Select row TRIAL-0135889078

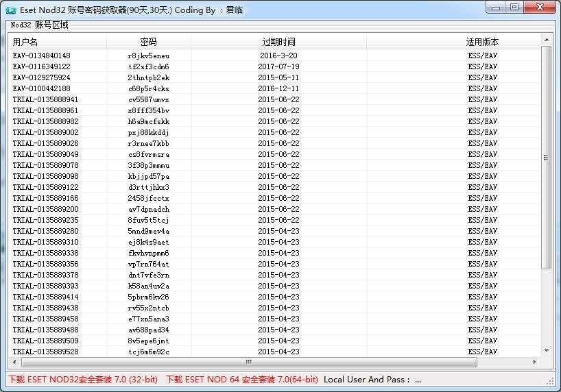pyautogui.click(x=275, y=165)
